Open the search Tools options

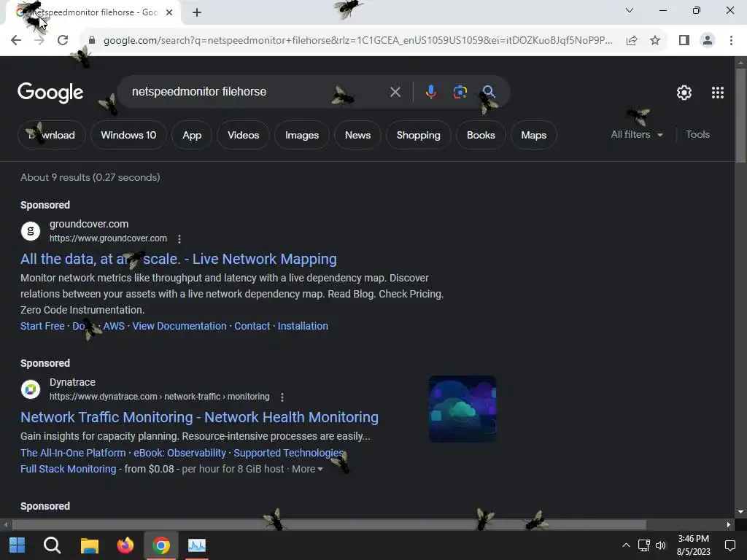697,135
